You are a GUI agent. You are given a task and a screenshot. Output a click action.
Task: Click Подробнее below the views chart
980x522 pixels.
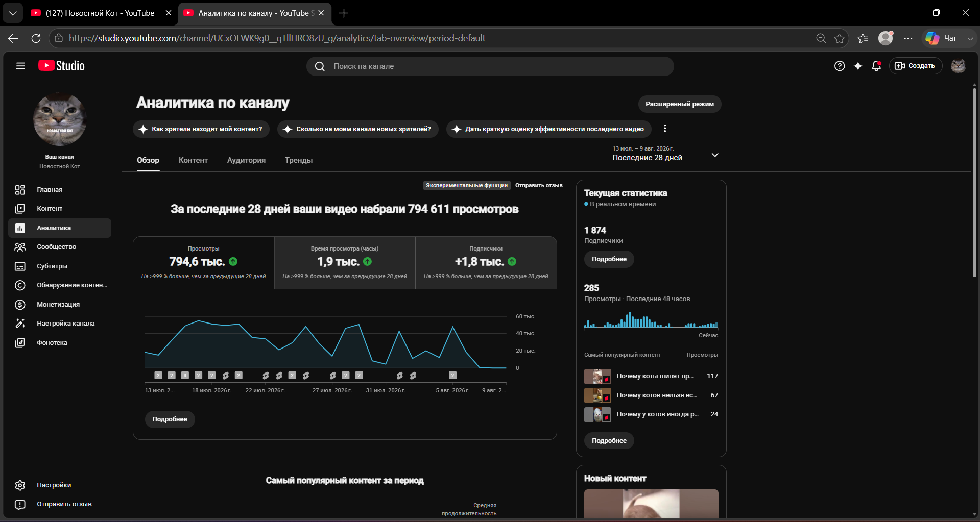tap(170, 419)
